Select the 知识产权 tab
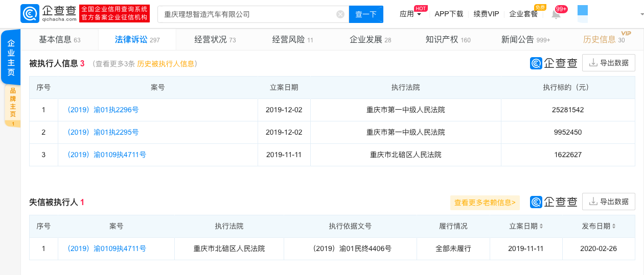This screenshot has width=644, height=275. pyautogui.click(x=448, y=40)
